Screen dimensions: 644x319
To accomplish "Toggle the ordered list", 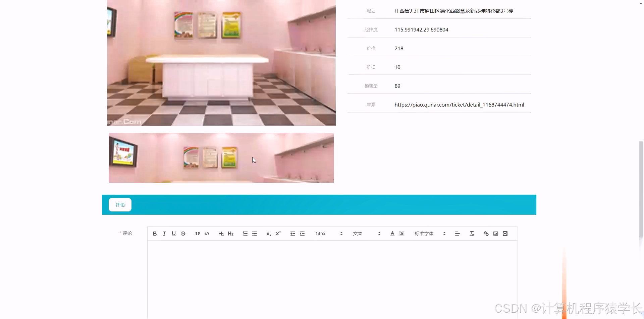I will (245, 233).
